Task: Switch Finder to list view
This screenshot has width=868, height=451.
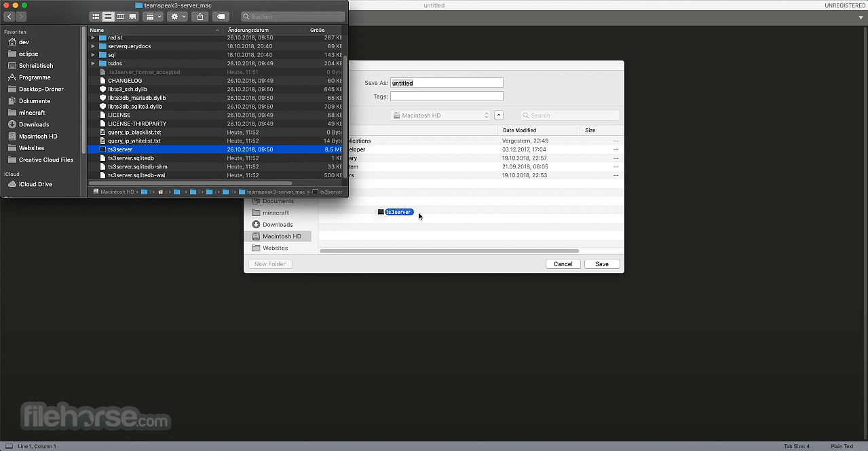Action: point(108,16)
